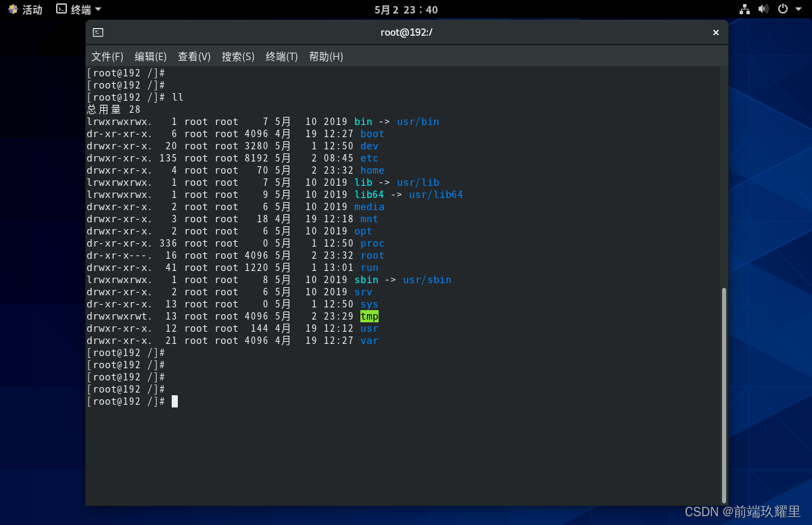
Task: Open the 终端(T) menu
Action: pos(282,57)
